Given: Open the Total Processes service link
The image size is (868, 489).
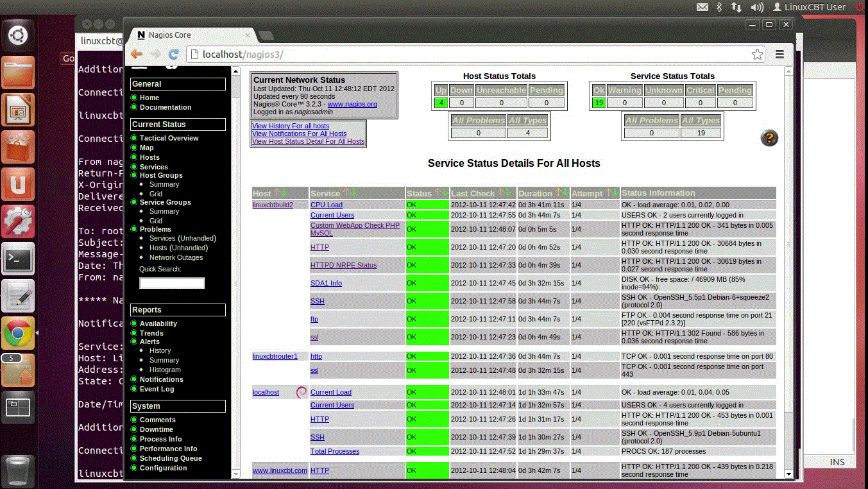Looking at the screenshot, I should tap(335, 451).
